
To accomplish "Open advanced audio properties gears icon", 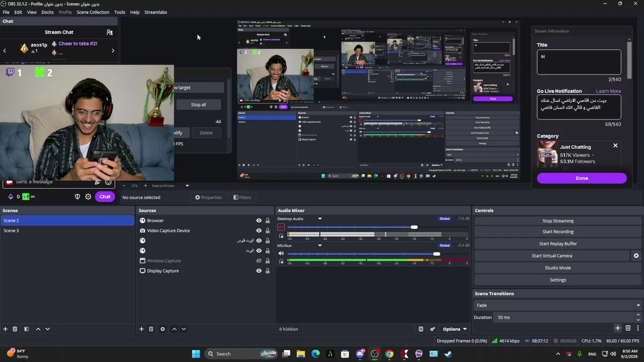I will coord(432,329).
